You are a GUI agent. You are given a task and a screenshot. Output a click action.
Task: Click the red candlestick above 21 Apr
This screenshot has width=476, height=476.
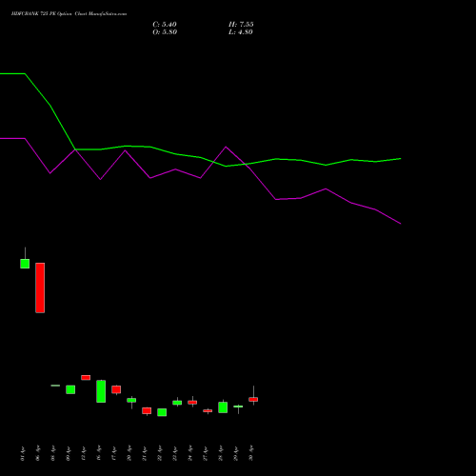point(147,410)
